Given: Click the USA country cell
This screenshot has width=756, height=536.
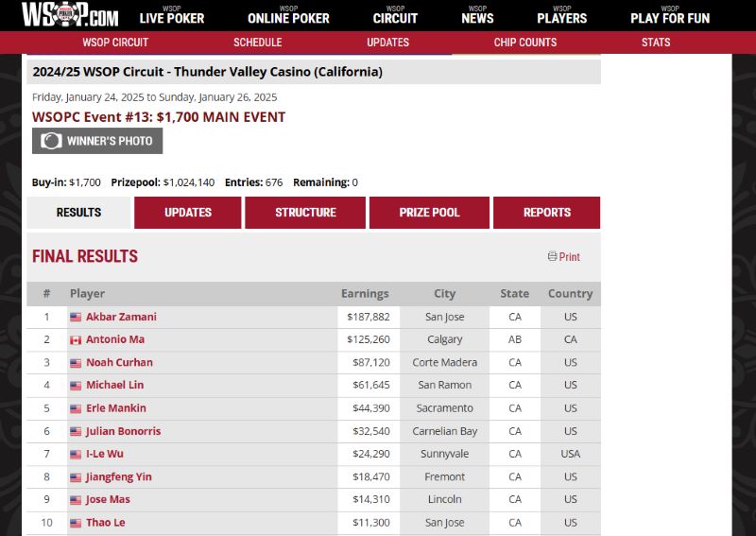Looking at the screenshot, I should click(571, 454).
